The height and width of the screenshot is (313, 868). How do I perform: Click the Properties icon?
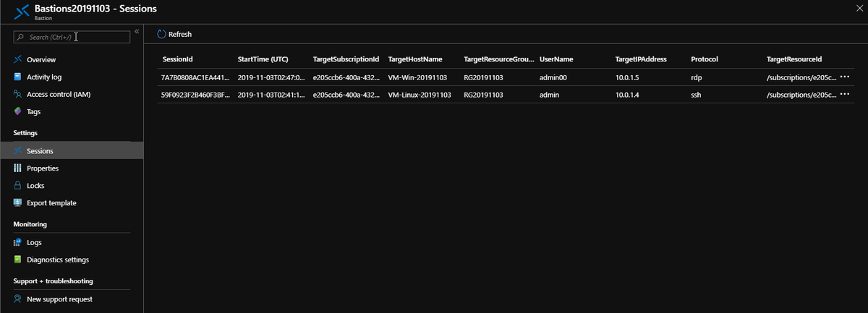[18, 168]
